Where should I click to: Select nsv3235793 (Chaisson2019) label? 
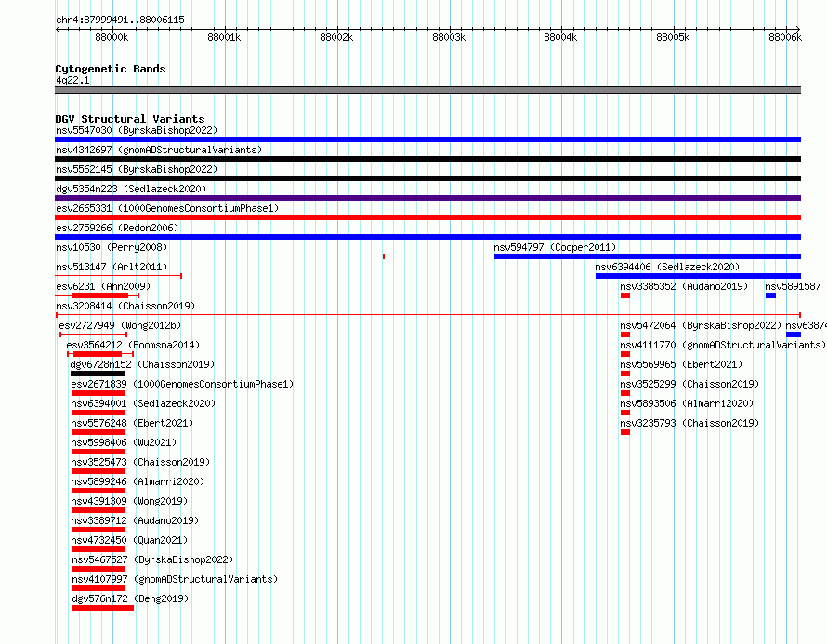point(689,423)
